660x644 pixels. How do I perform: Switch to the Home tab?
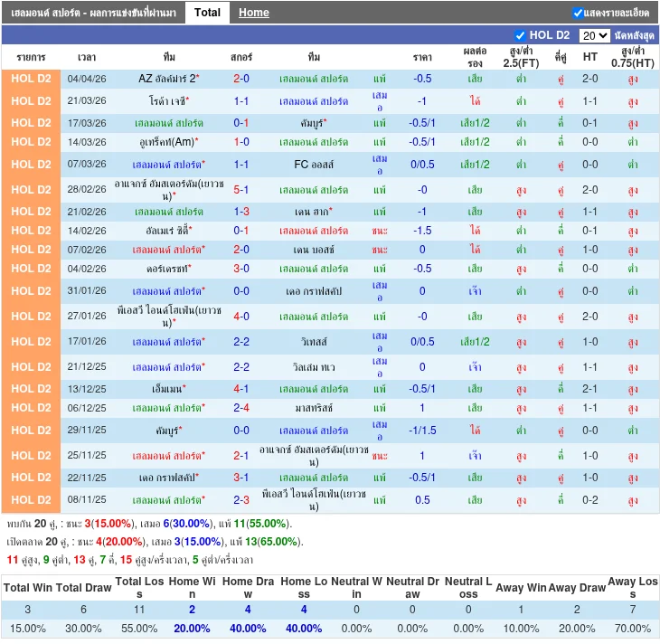(x=253, y=13)
